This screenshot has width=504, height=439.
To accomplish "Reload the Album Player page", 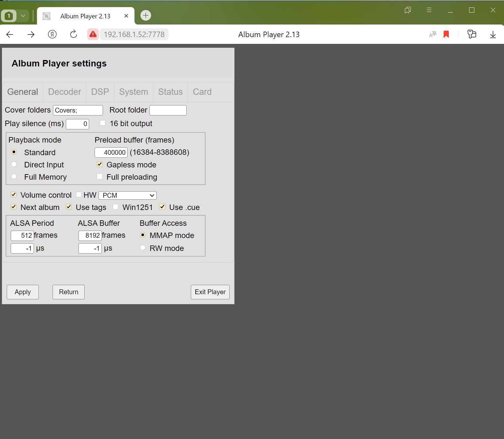I will (74, 34).
